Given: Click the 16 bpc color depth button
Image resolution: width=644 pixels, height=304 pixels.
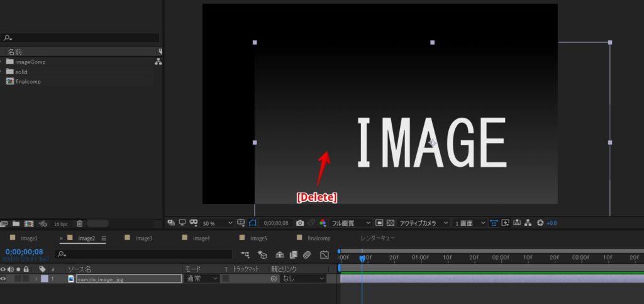Looking at the screenshot, I should [x=60, y=223].
